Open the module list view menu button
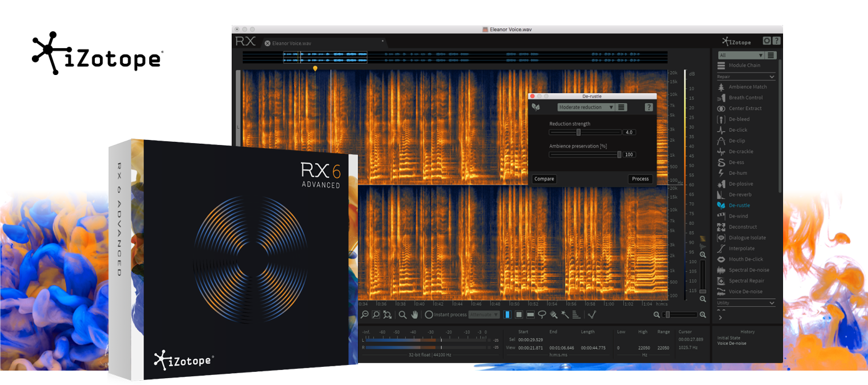868x385 pixels. pos(771,55)
